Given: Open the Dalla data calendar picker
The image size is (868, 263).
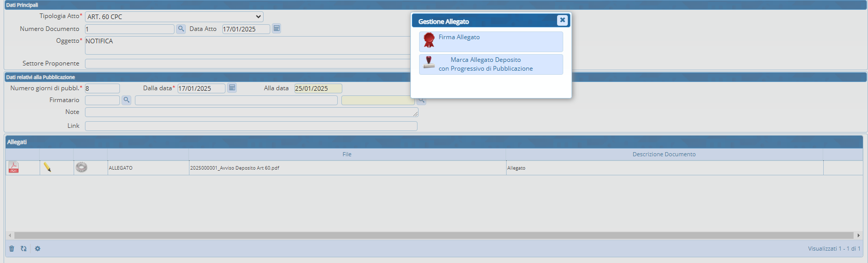Looking at the screenshot, I should (x=232, y=88).
